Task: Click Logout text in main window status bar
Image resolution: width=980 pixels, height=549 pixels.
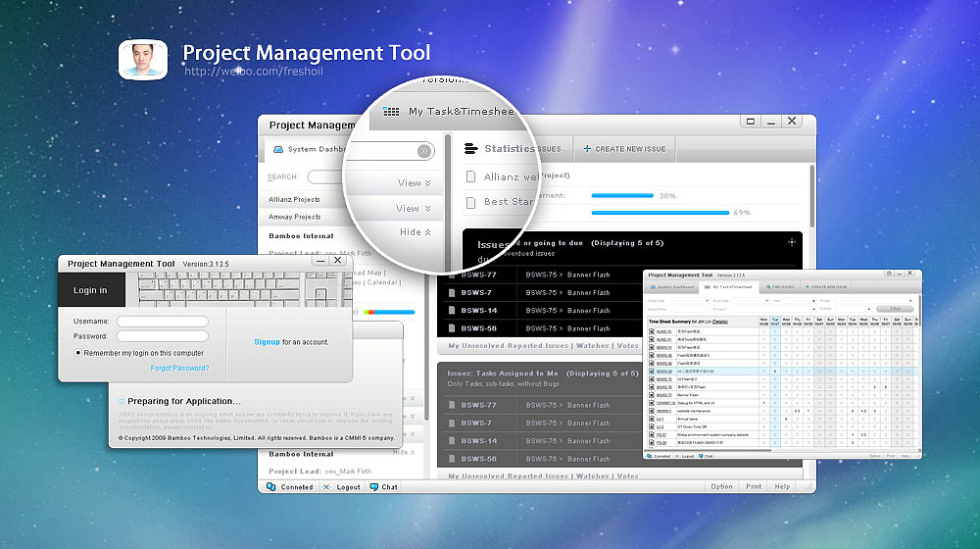Action: point(348,487)
